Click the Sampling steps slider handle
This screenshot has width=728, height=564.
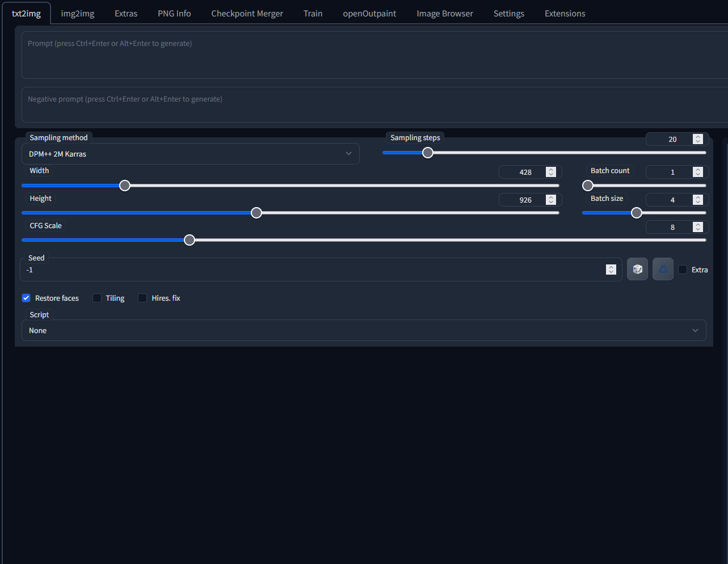coord(428,153)
